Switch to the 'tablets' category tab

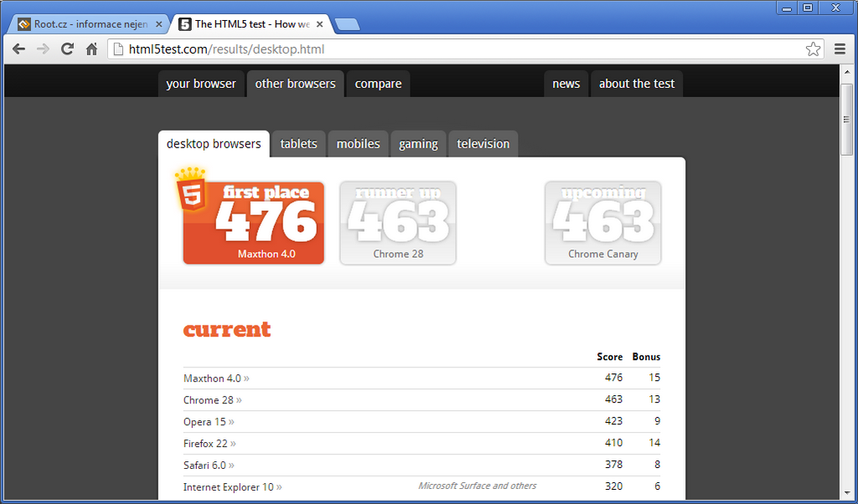coord(299,144)
